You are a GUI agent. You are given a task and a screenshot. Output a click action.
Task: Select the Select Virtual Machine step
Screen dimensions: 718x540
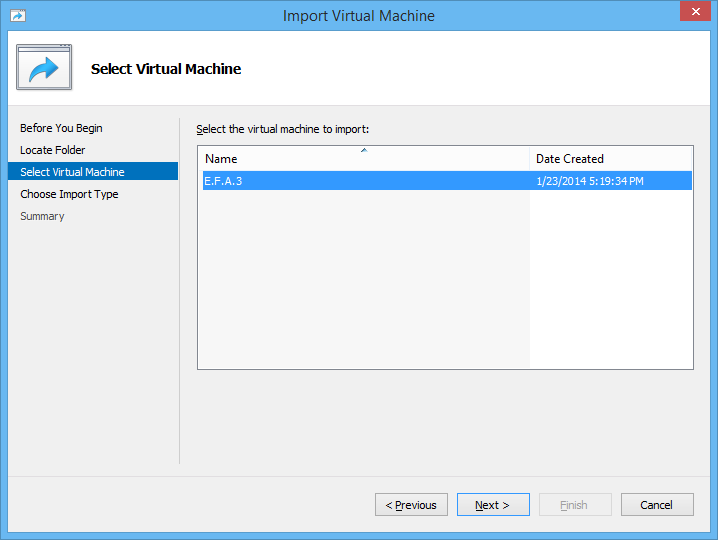tap(72, 172)
